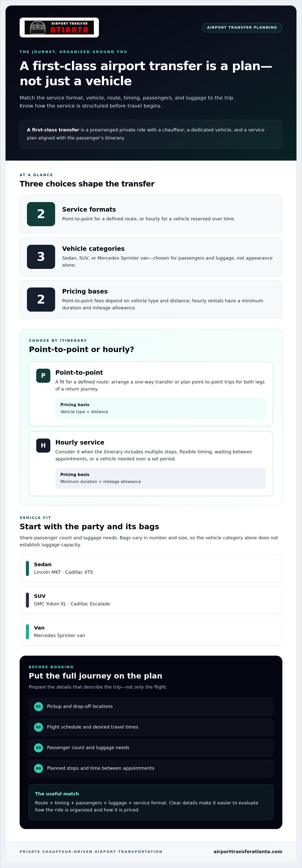Click the first-class transfer definition callout
Screen dimensions: 302x868
tap(151, 134)
